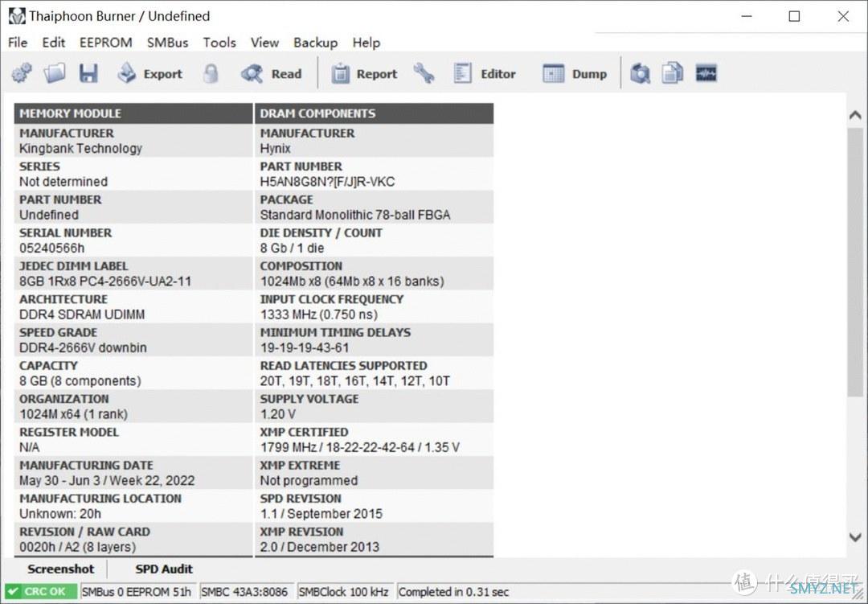Select the 8 GB (8 components) capacity value
This screenshot has height=604, width=868.
[80, 381]
